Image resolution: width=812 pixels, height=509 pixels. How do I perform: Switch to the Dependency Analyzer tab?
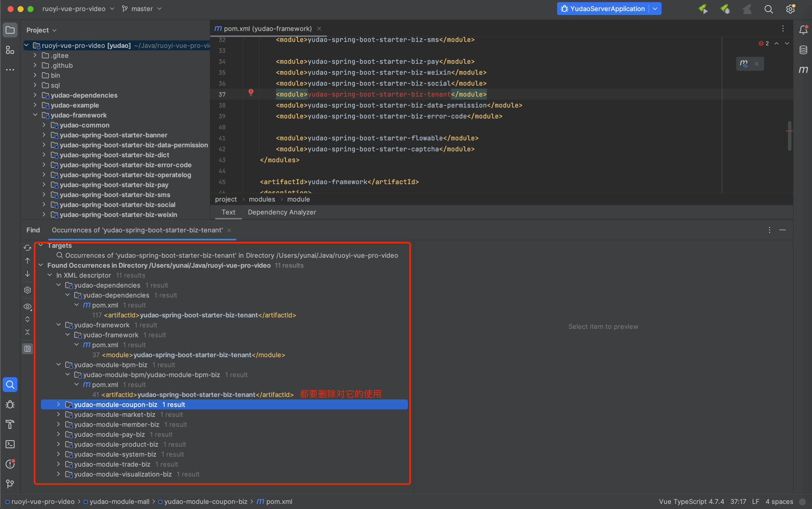282,212
